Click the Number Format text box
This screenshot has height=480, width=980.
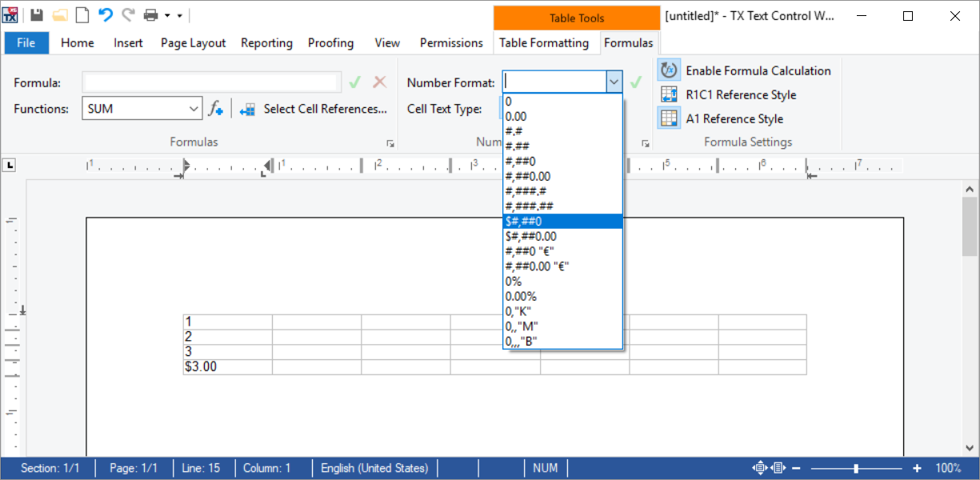click(554, 82)
